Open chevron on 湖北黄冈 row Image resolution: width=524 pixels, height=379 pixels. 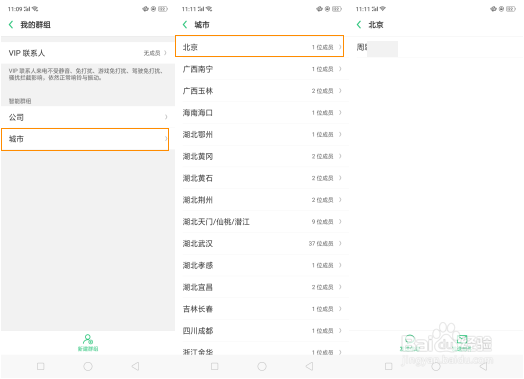[340, 156]
